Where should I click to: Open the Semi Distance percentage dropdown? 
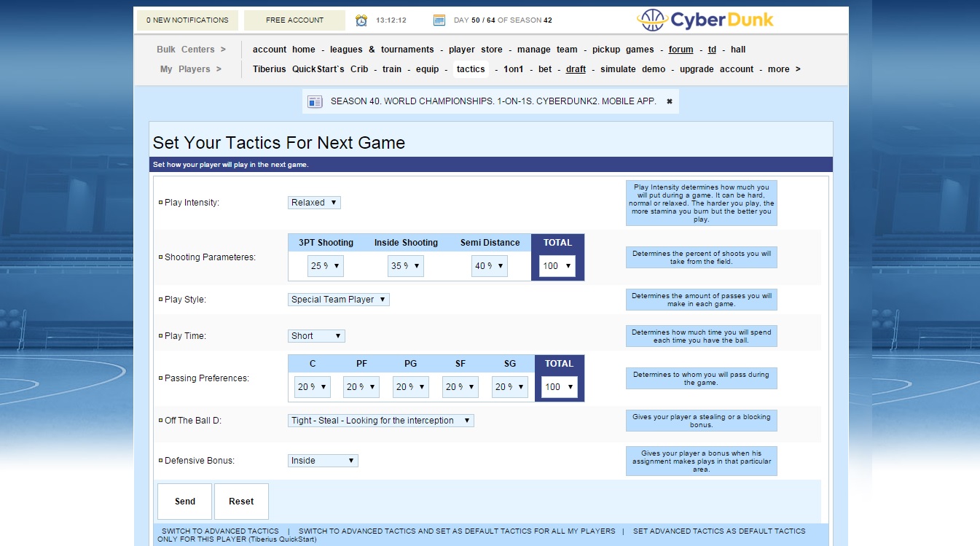coord(490,266)
